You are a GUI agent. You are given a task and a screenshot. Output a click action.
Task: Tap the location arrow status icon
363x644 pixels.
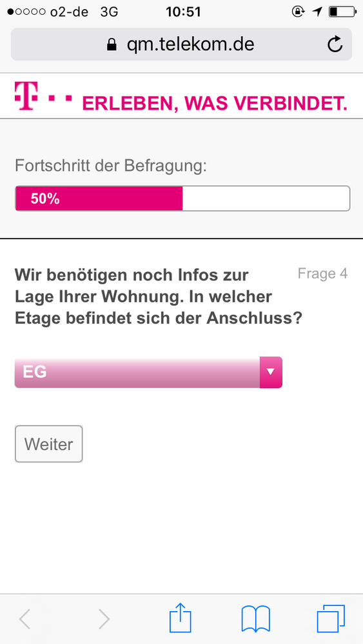coord(317,12)
